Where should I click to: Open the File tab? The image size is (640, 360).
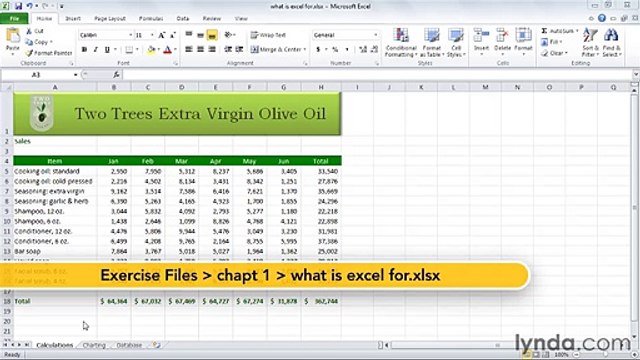(14, 18)
